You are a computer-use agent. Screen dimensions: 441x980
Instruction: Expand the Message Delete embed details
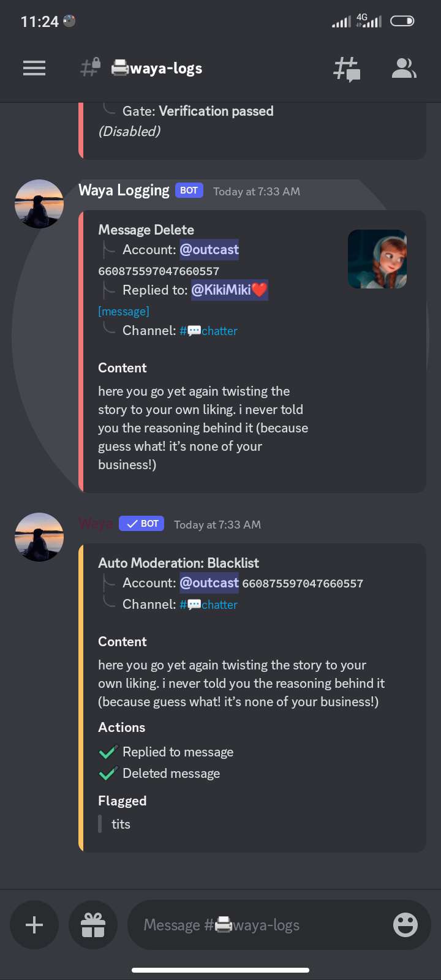pyautogui.click(x=146, y=230)
